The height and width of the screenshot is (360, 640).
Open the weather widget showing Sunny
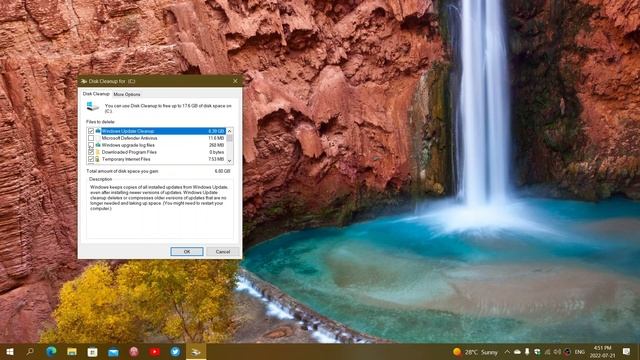pos(475,352)
